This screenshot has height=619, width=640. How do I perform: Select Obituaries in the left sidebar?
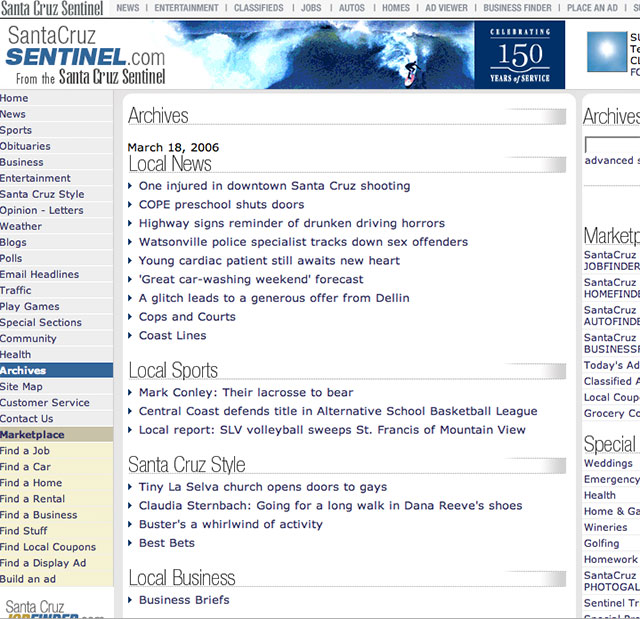(x=25, y=146)
